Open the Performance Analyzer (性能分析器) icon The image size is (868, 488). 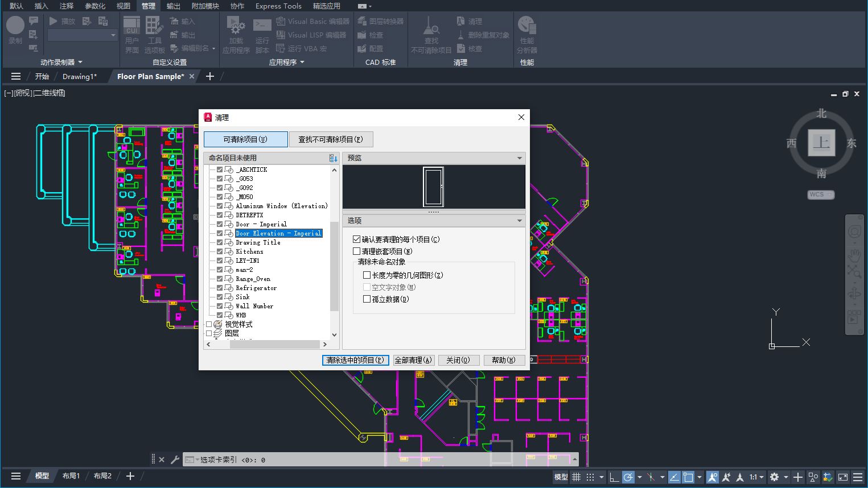pos(526,26)
